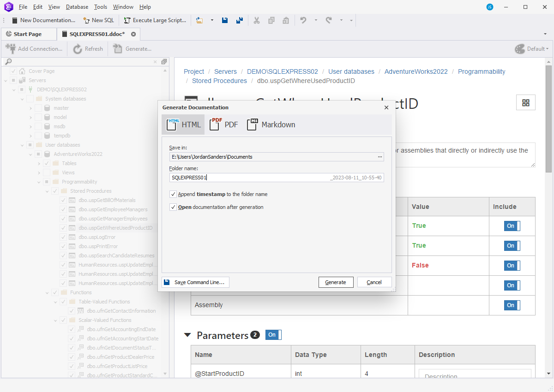Collapse the Parameters section triangle
The image size is (554, 392).
pos(187,335)
